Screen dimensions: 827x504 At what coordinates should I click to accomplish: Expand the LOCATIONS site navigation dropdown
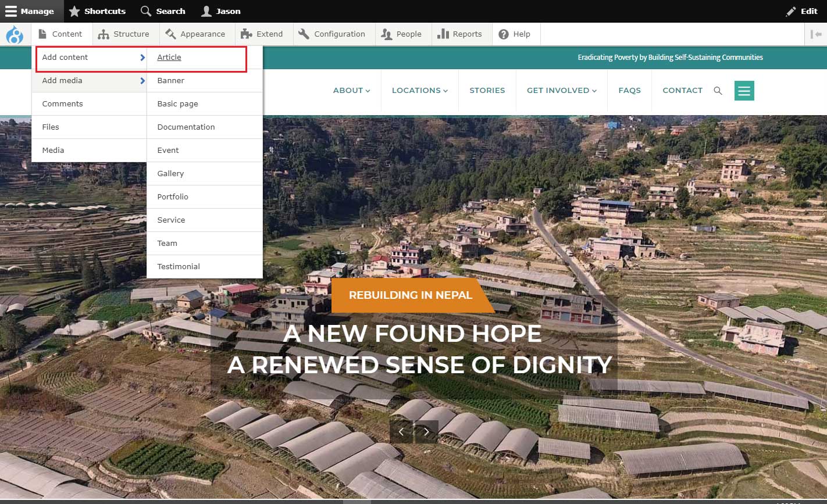click(x=420, y=91)
